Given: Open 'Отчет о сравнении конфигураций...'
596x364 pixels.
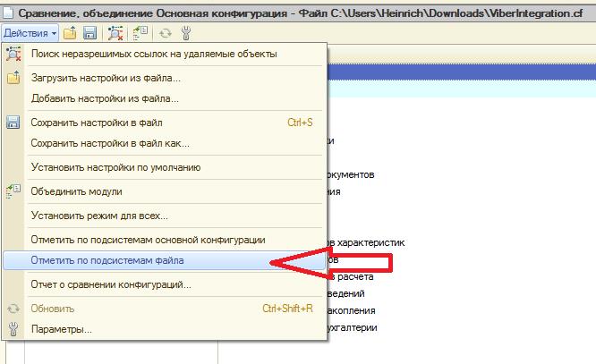Looking at the screenshot, I should pyautogui.click(x=111, y=285).
